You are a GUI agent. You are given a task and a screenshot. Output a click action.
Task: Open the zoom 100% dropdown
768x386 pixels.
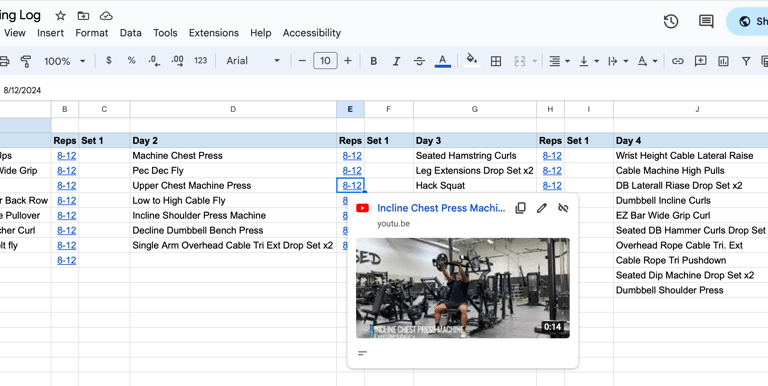click(x=65, y=61)
